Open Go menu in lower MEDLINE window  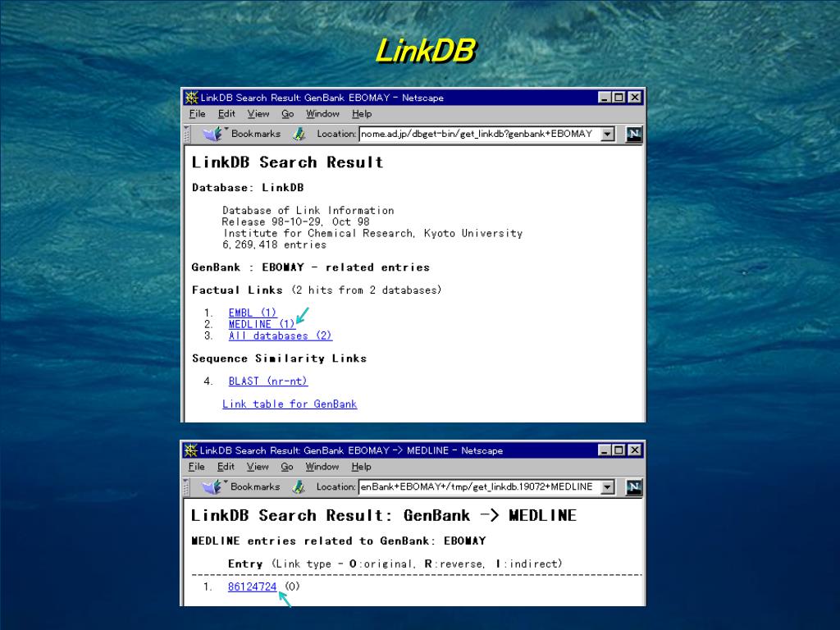287,467
